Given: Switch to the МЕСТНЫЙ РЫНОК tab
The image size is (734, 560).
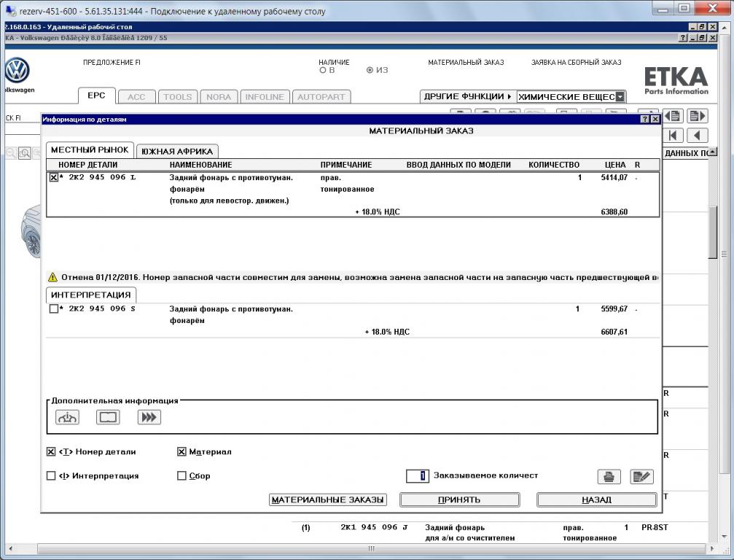Looking at the screenshot, I should pos(90,149).
